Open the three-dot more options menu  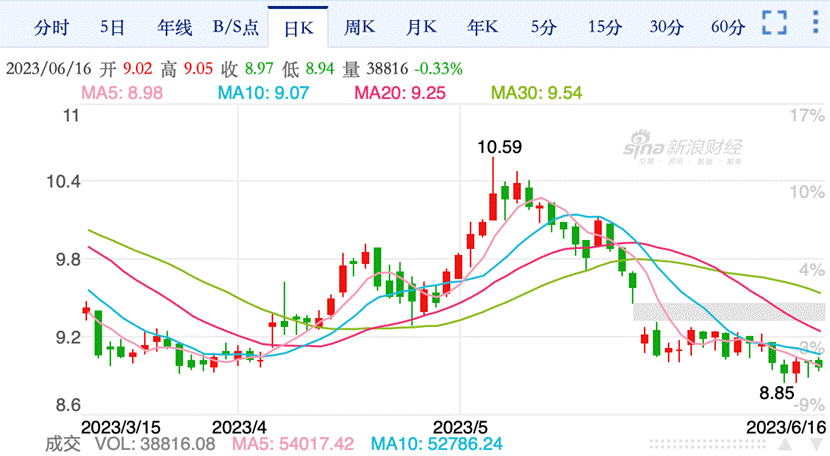tap(816, 23)
